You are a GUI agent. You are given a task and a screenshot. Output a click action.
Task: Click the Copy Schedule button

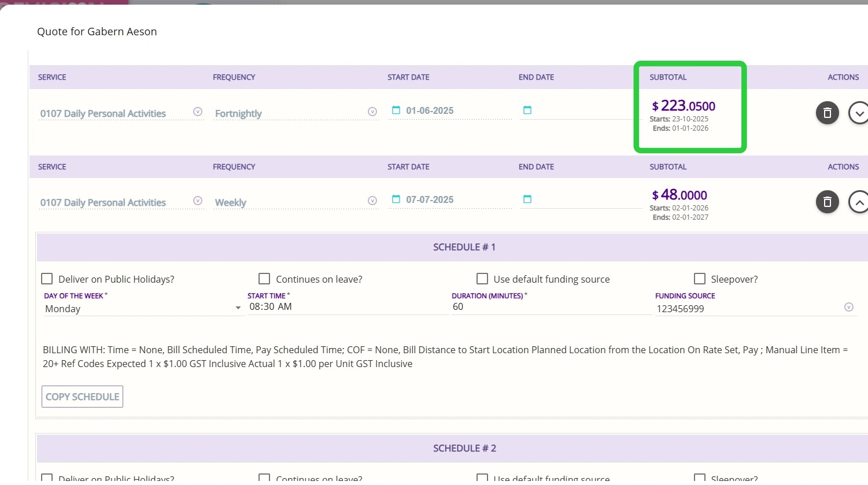coord(82,397)
